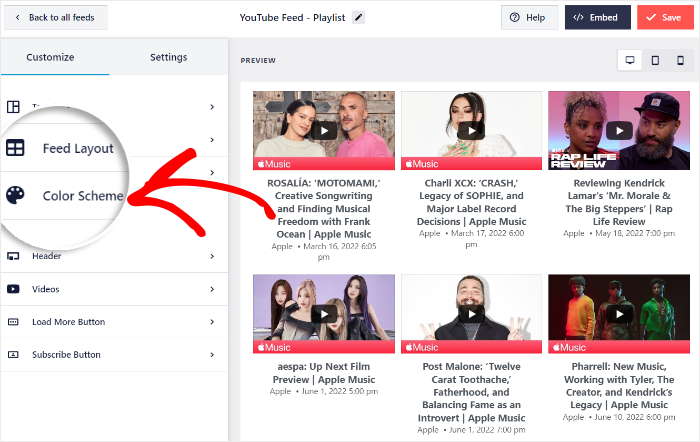
Task: Open Post Malone Twelve Carat title
Action: point(471,392)
